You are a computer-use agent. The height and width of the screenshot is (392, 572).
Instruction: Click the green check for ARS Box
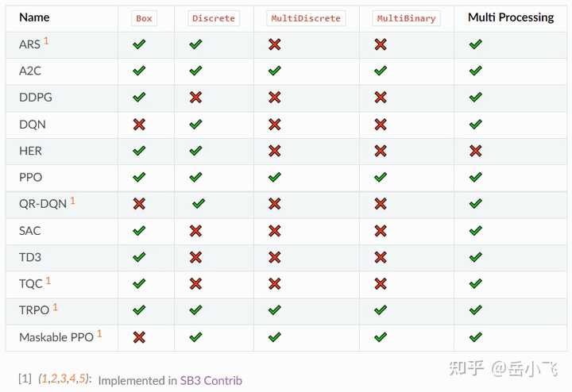coord(139,44)
